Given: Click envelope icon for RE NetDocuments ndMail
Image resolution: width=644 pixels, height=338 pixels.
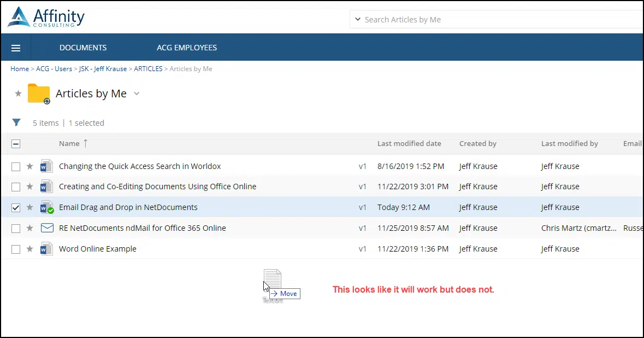Looking at the screenshot, I should point(47,228).
